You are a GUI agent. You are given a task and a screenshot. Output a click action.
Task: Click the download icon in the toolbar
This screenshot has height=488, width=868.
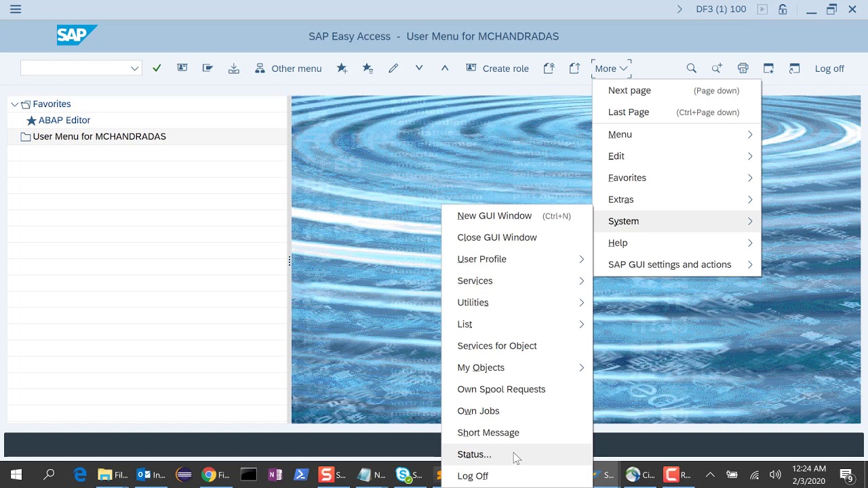tap(234, 68)
